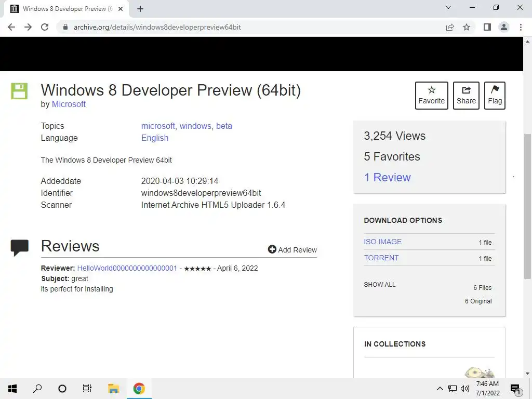The height and width of the screenshot is (399, 532).
Task: Open the microsoft topic link
Action: tap(158, 126)
